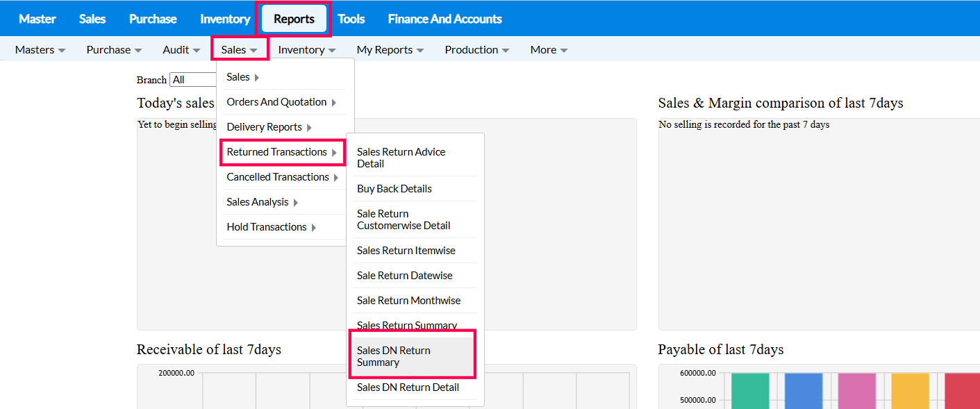The height and width of the screenshot is (409, 980).
Task: Expand the Orders And Quotation submenu
Action: (281, 102)
